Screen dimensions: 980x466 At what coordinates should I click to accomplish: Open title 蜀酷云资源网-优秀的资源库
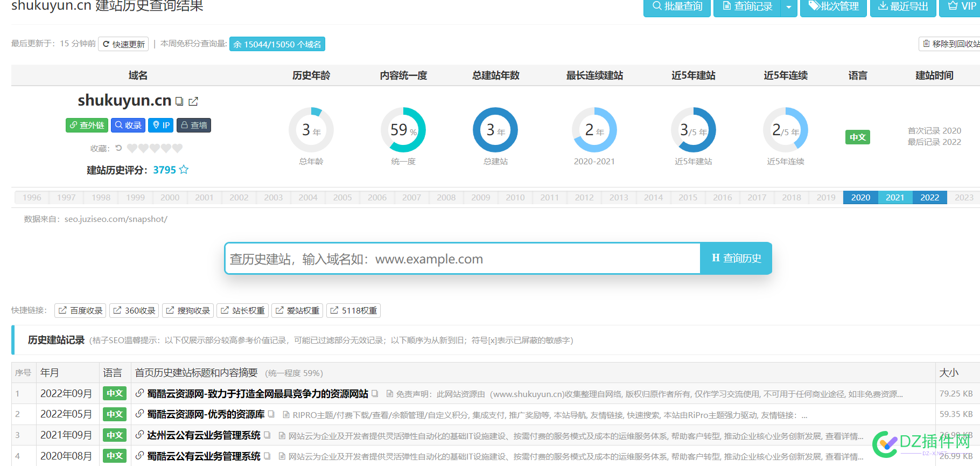point(206,414)
